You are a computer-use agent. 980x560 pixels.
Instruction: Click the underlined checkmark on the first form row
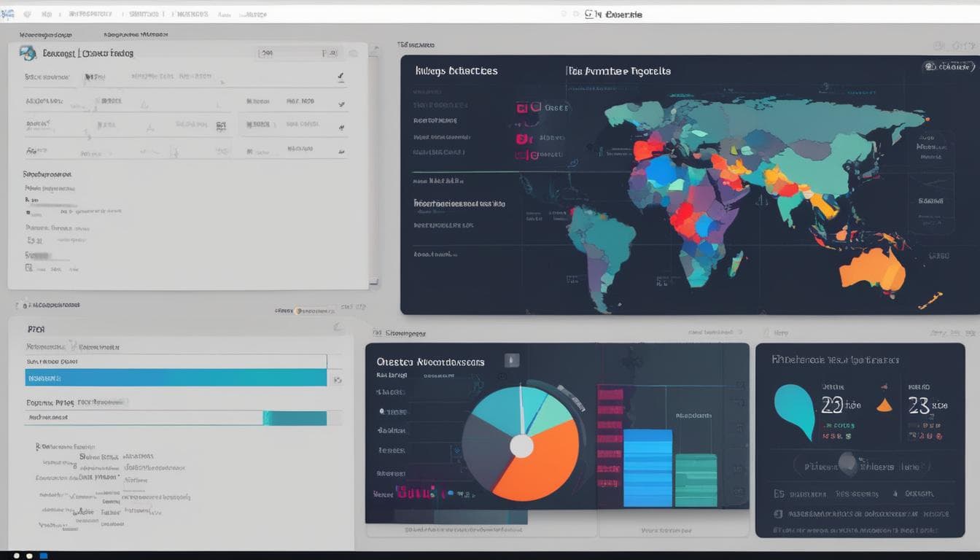pyautogui.click(x=341, y=77)
